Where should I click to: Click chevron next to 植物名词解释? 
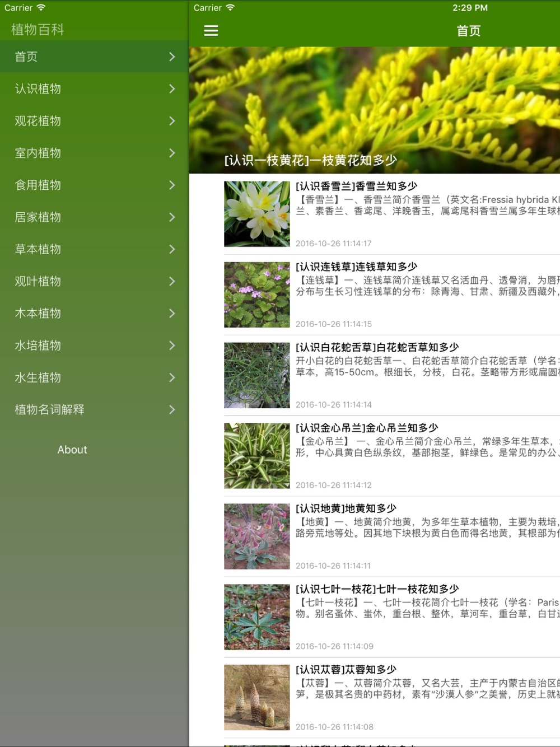click(x=172, y=410)
